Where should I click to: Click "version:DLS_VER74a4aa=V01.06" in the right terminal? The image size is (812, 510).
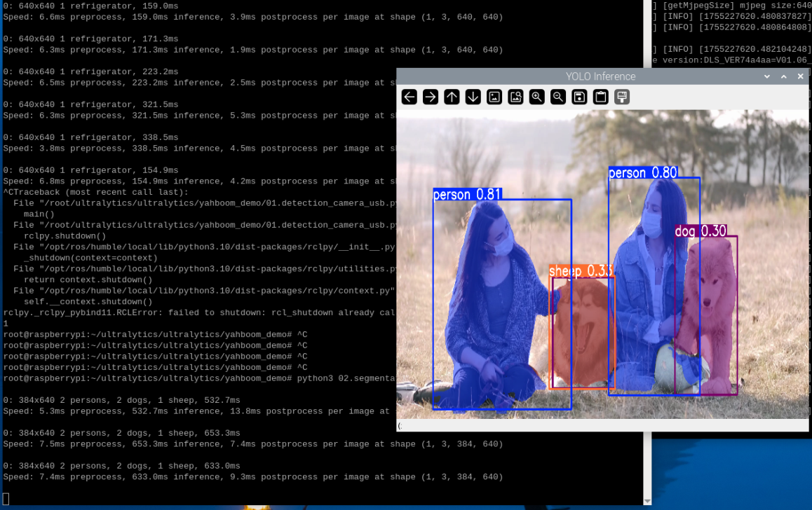[734, 60]
